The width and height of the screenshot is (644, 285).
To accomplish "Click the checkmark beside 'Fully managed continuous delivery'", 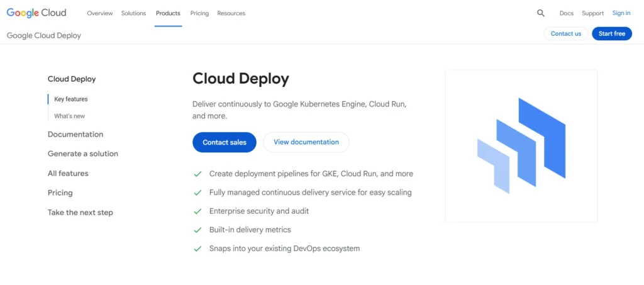I will click(x=198, y=193).
